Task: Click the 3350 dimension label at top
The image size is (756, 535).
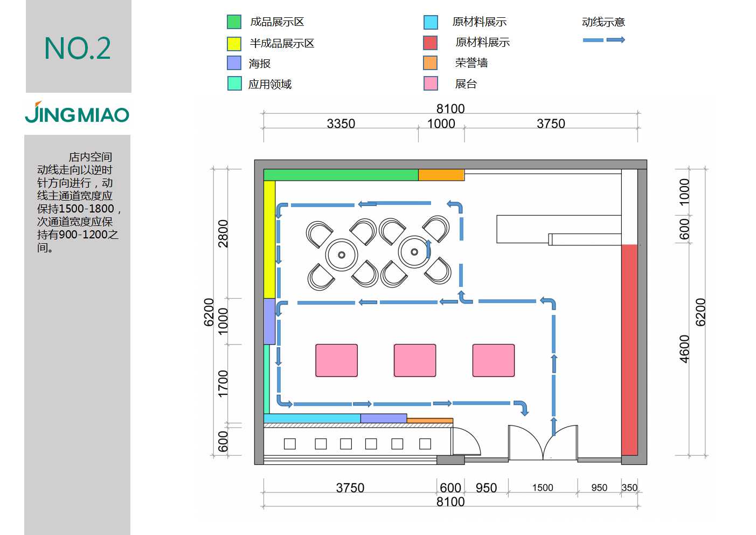Action: pyautogui.click(x=341, y=124)
